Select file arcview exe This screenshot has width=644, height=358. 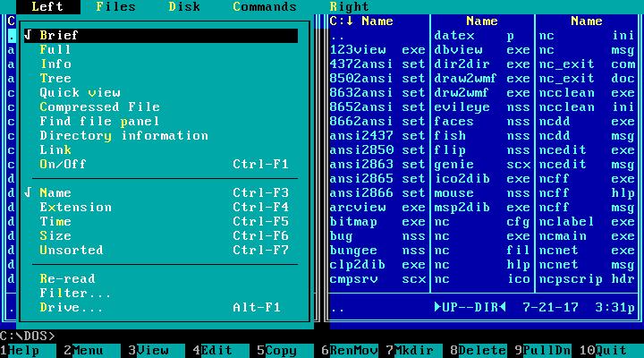pos(378,207)
